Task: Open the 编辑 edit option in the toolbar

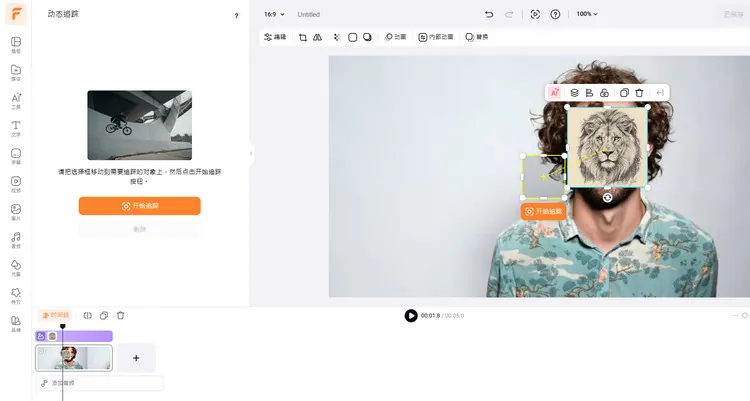Action: [275, 37]
